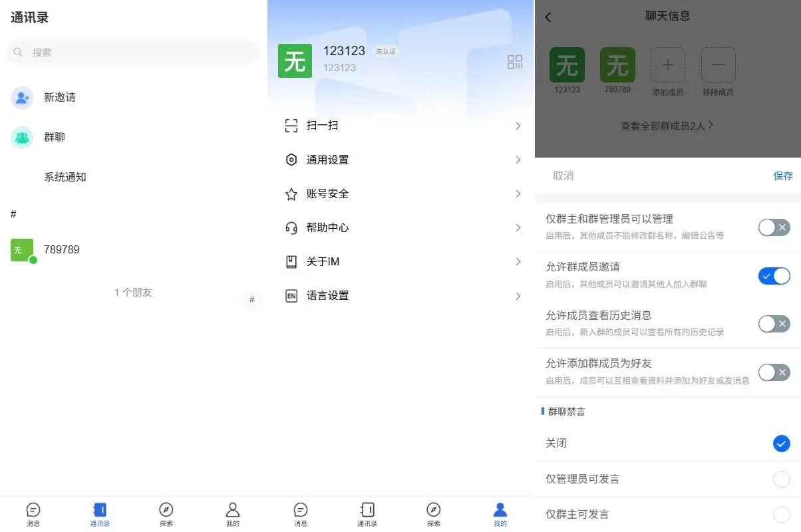The width and height of the screenshot is (801, 532).
Task: Select 仅管理员可发言 mute option
Action: coord(781,479)
